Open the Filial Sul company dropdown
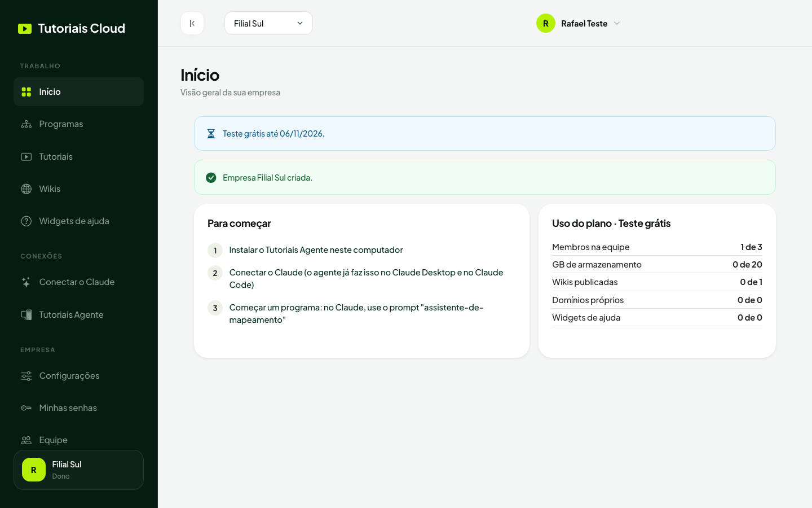This screenshot has height=508, width=812. [268, 23]
